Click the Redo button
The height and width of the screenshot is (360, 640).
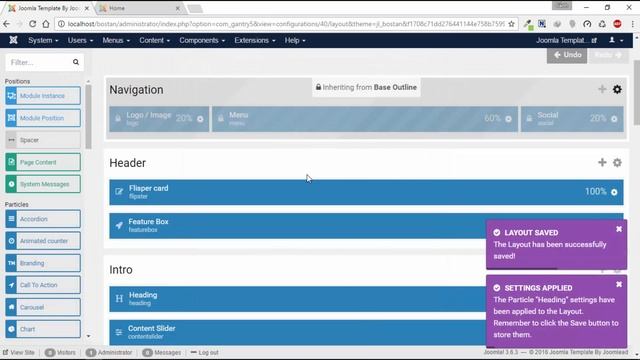pyautogui.click(x=608, y=55)
